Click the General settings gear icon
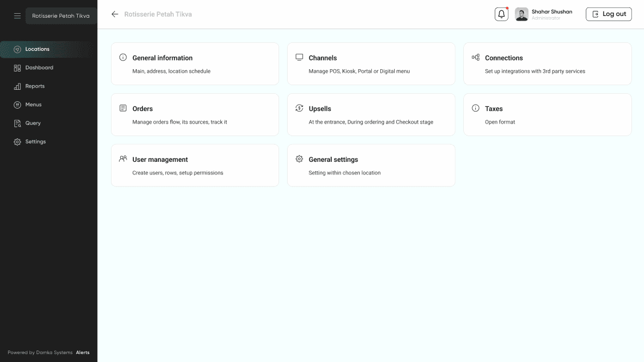 (299, 158)
